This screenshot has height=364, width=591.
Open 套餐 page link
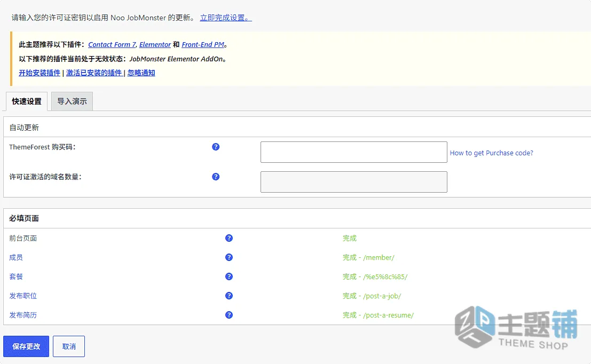coord(16,276)
